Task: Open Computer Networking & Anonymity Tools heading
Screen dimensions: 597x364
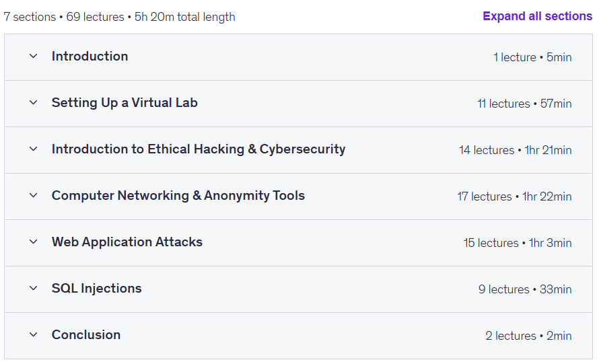Action: (x=178, y=196)
